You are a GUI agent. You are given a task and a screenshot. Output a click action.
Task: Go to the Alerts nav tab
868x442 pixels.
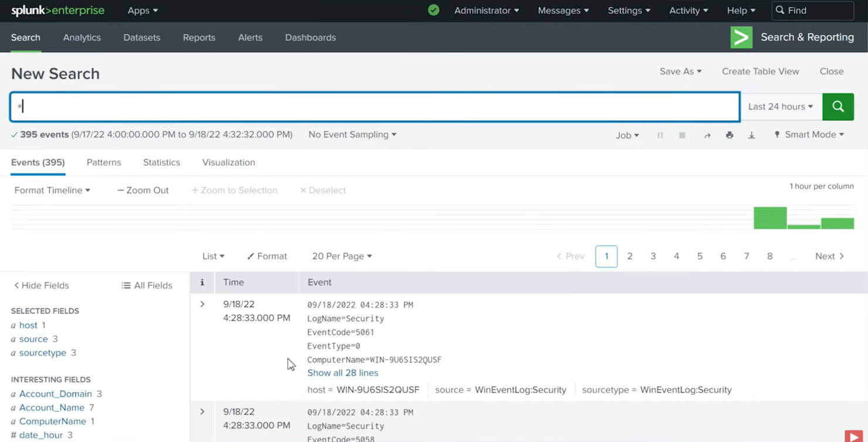250,38
